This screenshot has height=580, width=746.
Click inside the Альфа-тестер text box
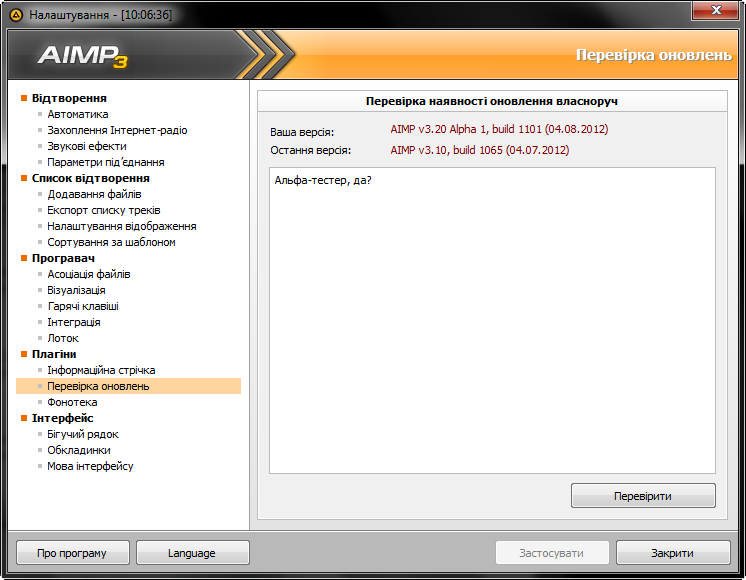pyautogui.click(x=492, y=320)
